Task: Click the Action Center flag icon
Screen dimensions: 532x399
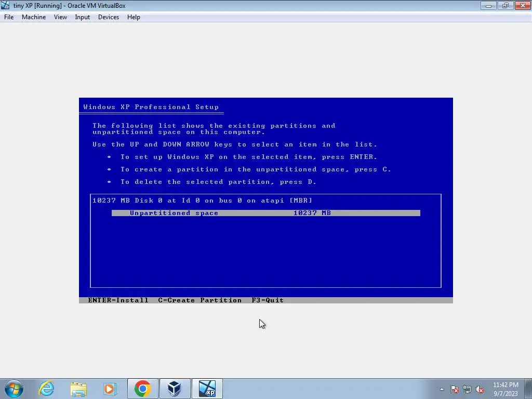Action: coord(455,389)
